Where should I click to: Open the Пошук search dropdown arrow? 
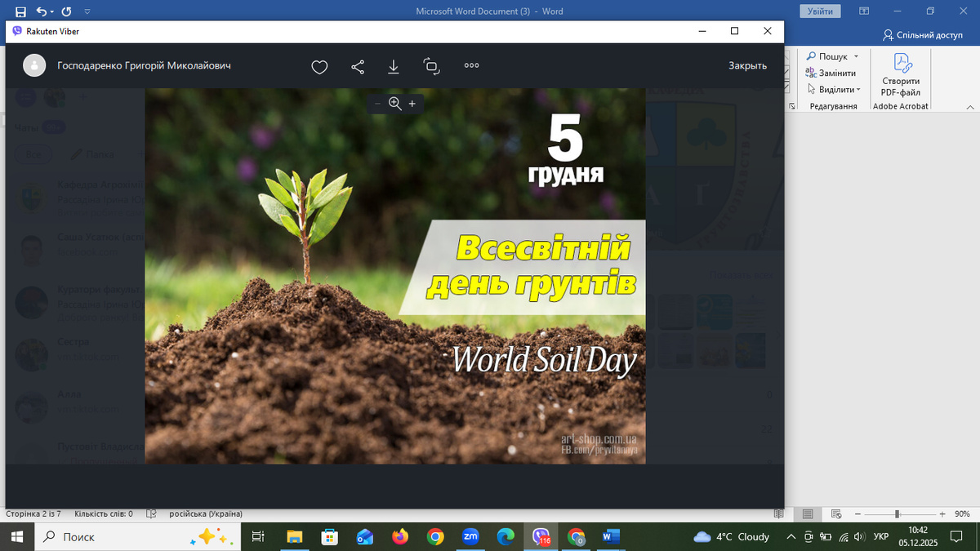coord(856,56)
